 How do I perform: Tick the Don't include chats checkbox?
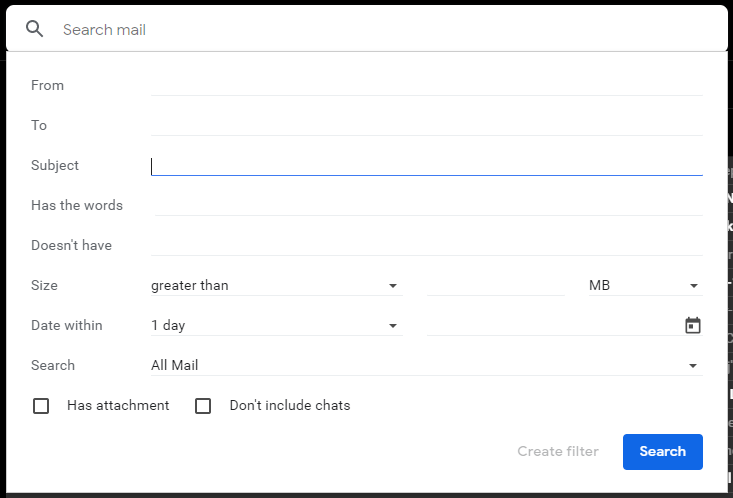point(203,406)
